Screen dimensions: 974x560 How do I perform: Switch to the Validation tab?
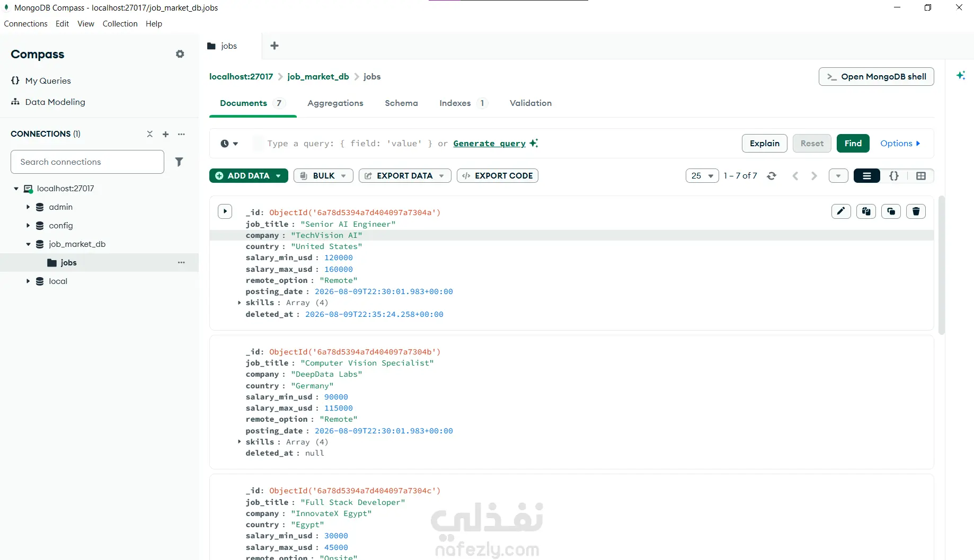tap(530, 103)
